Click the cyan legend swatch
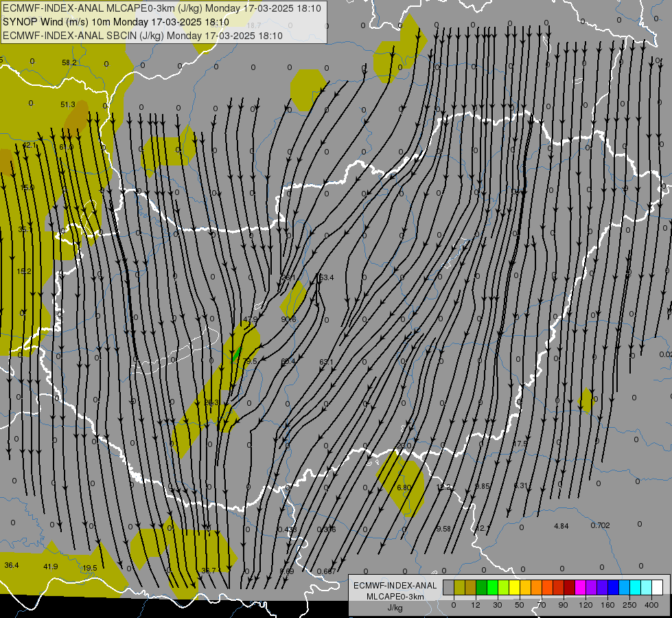672x618 pixels. coord(635,587)
